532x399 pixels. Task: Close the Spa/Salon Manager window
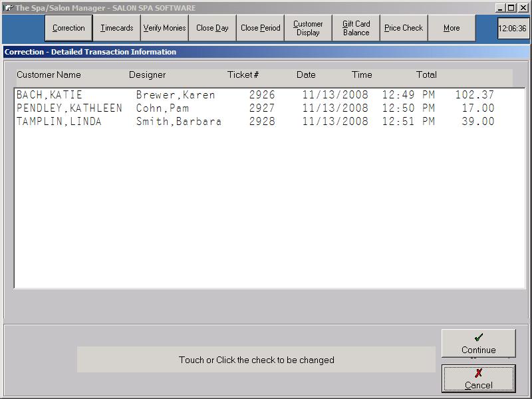[x=523, y=8]
